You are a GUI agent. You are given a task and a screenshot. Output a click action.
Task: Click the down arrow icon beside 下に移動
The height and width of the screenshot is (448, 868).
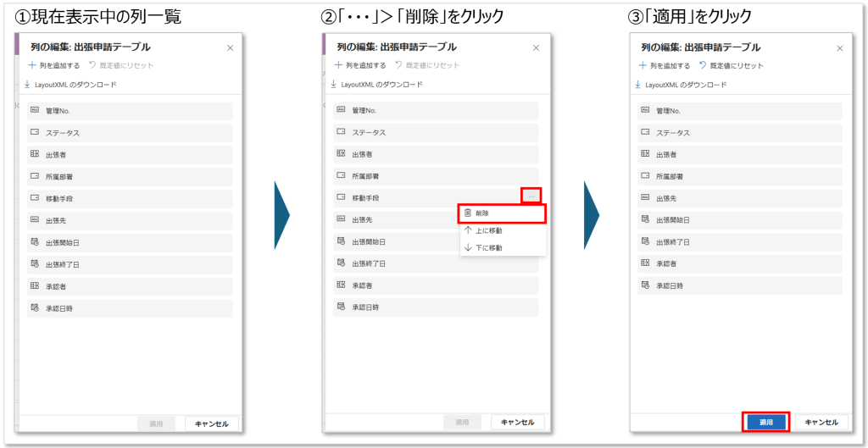click(468, 247)
